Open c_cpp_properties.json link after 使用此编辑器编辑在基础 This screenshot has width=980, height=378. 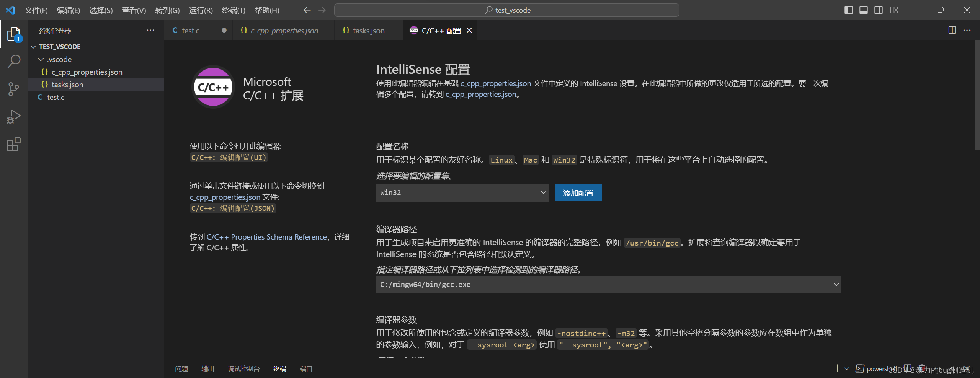(495, 83)
